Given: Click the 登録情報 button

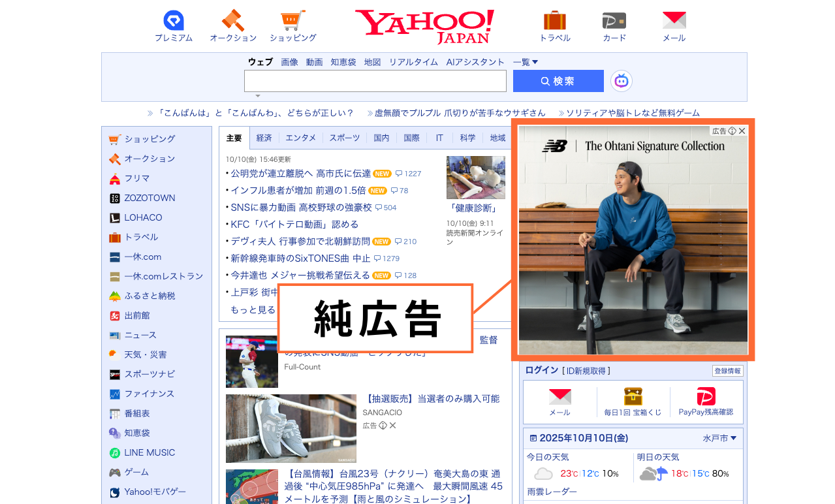Looking at the screenshot, I should [727, 371].
